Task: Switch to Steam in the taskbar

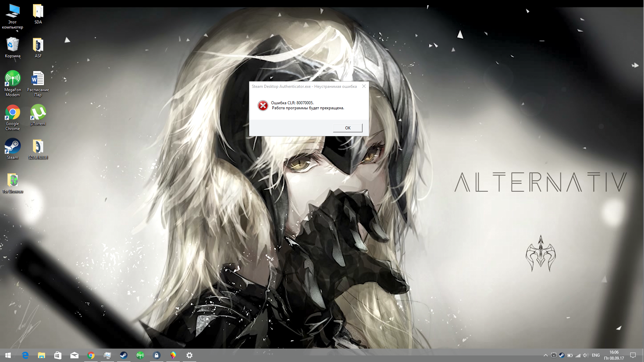Action: 124,355
